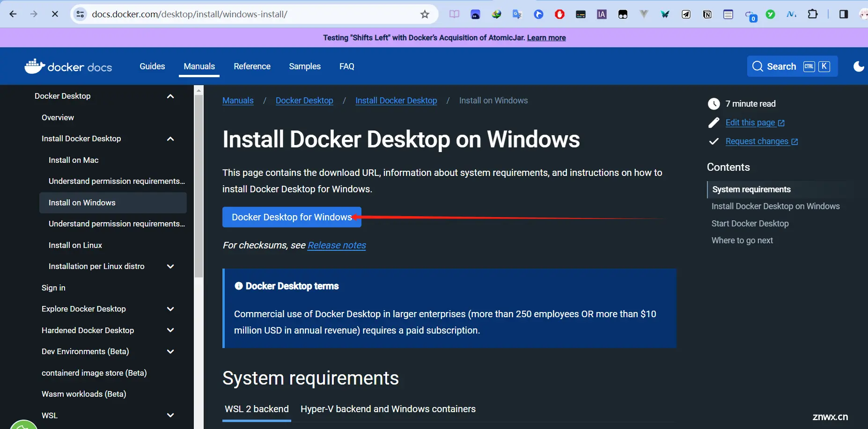Image resolution: width=868 pixels, height=429 pixels.
Task: Switch to Hyper-V backend and Windows containers tab
Action: 388,409
